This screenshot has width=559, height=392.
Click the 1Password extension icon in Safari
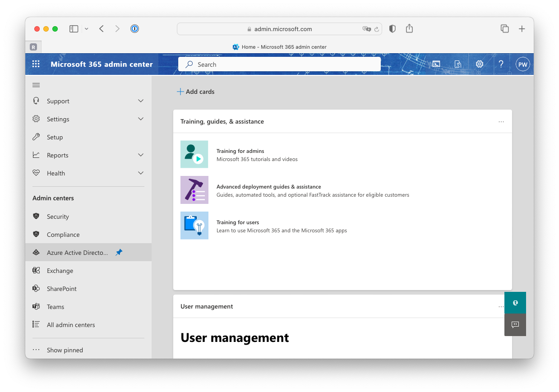pos(134,29)
